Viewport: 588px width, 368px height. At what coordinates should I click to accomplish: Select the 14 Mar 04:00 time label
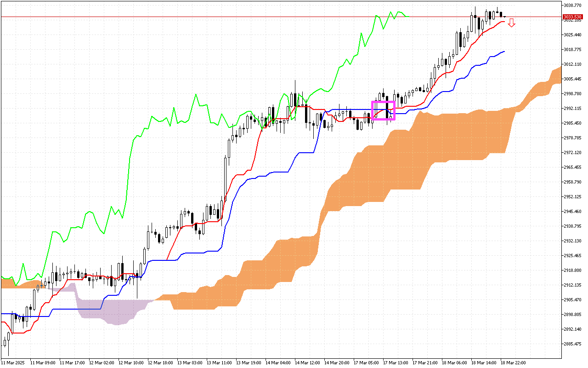(x=277, y=363)
